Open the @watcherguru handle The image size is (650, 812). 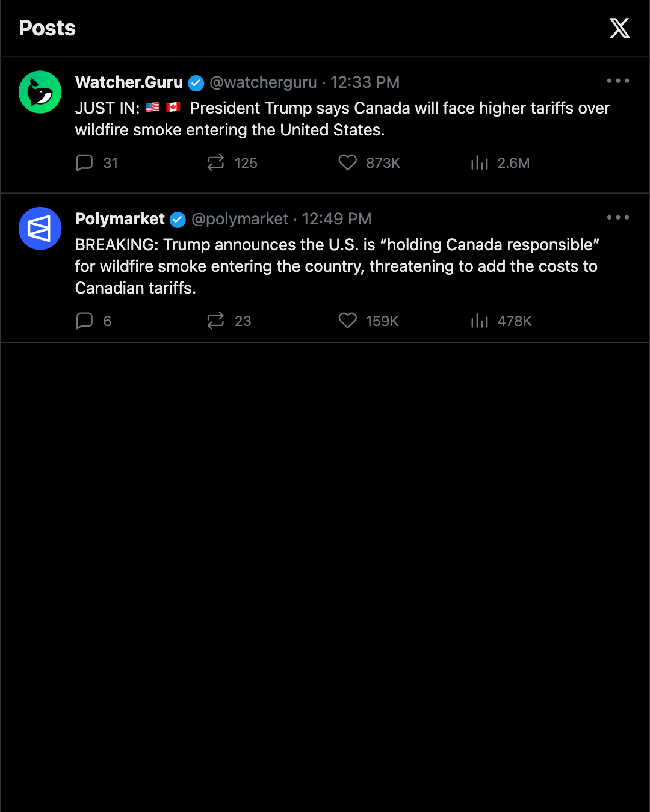pyautogui.click(x=263, y=82)
